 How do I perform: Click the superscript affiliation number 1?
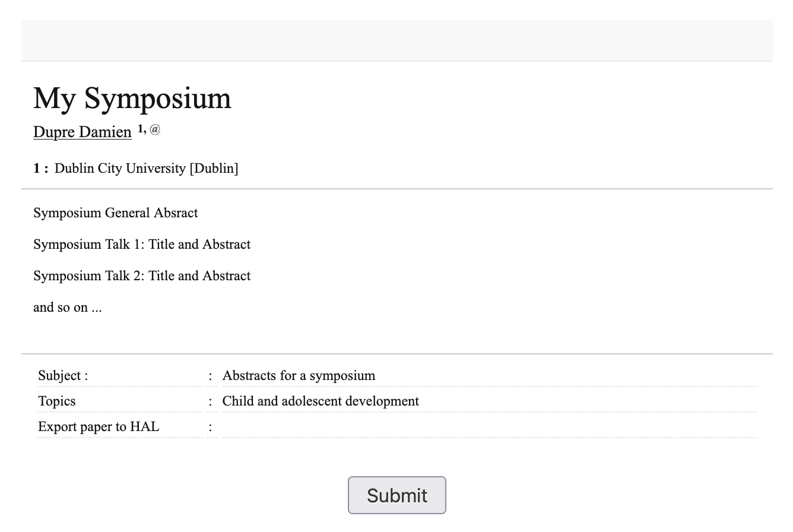[141, 128]
